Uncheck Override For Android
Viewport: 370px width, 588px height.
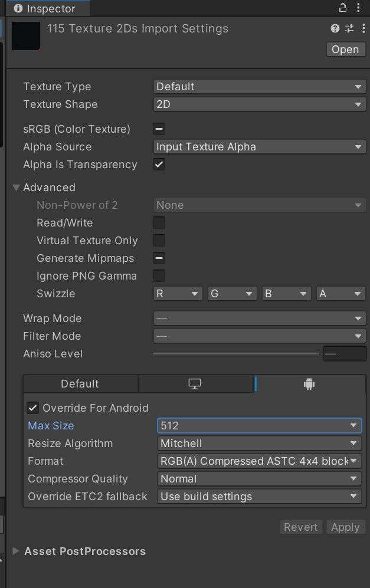click(x=33, y=408)
